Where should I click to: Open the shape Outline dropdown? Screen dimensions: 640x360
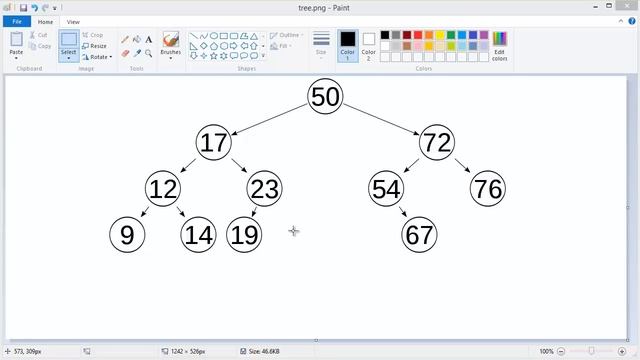[x=287, y=36]
